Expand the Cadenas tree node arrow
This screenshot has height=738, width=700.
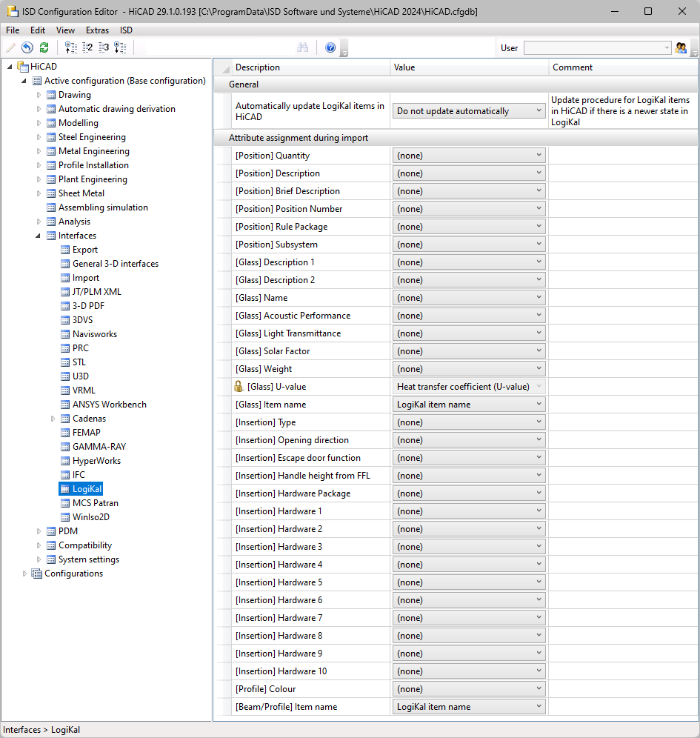pyautogui.click(x=53, y=419)
